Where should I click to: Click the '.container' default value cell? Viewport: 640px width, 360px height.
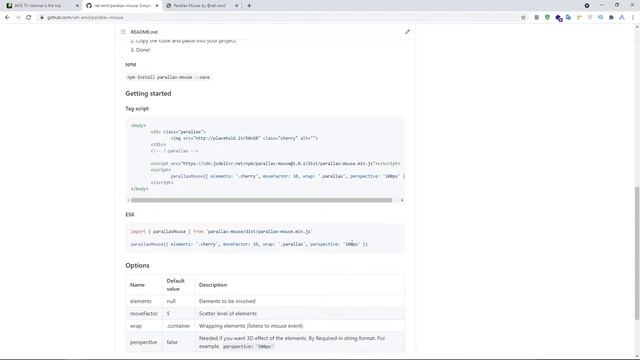178,326
